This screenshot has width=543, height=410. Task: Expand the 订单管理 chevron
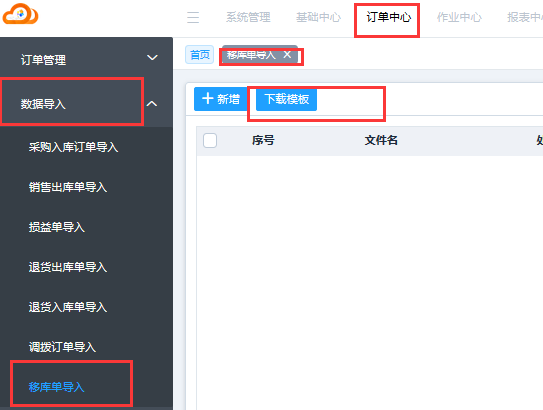152,57
